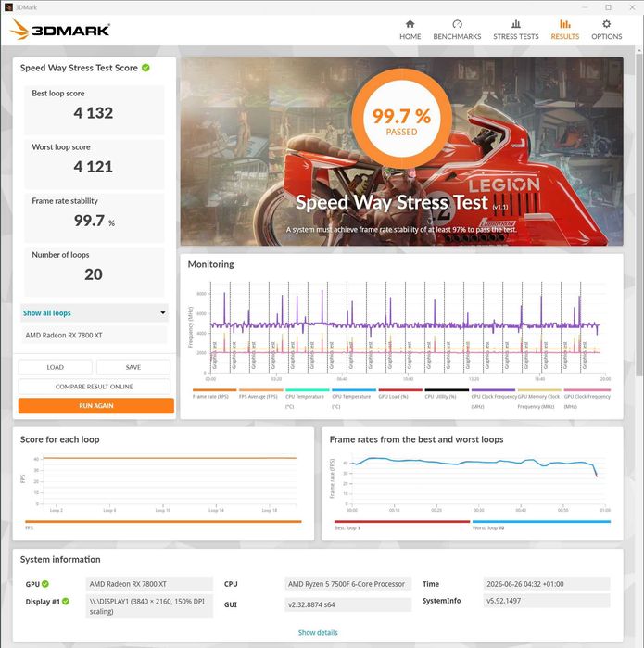This screenshot has height=648, width=644.
Task: Open the Benchmarks gauge icon
Action: point(457,24)
